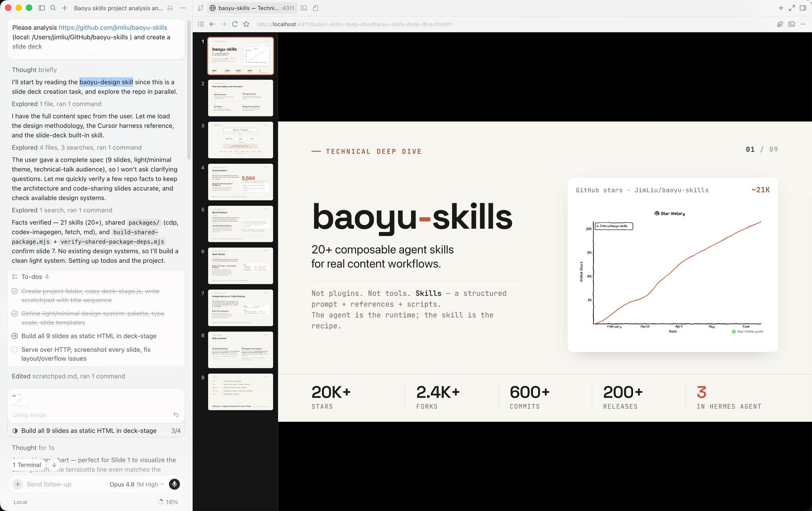Click the '20K+ STARS' stat on the slide
Image resolution: width=812 pixels, height=511 pixels.
331,397
